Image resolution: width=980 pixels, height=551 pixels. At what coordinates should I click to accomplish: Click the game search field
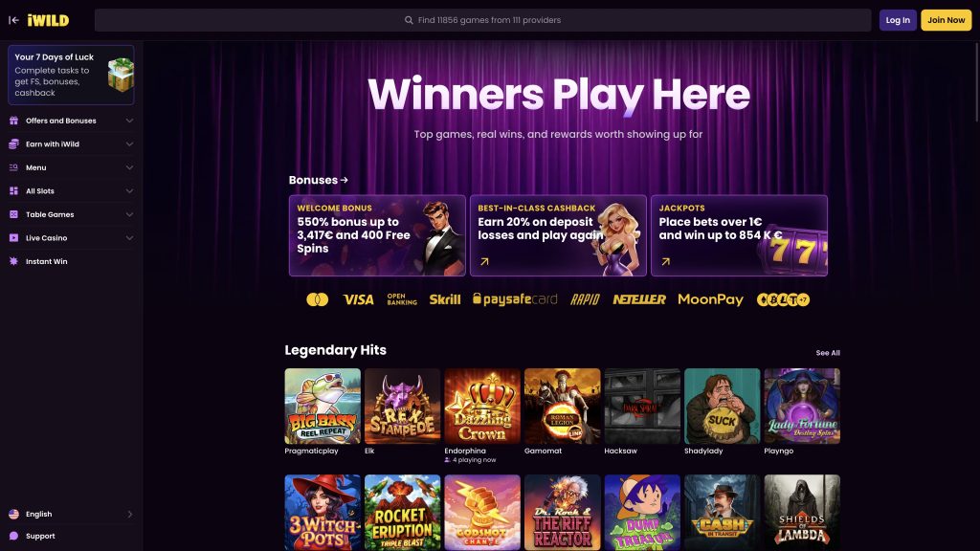[482, 20]
